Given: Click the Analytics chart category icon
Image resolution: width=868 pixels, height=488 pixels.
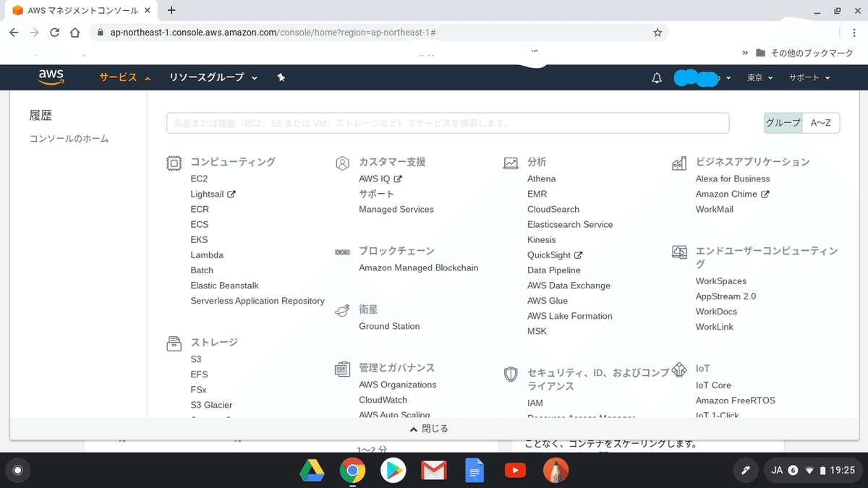Looking at the screenshot, I should (511, 163).
